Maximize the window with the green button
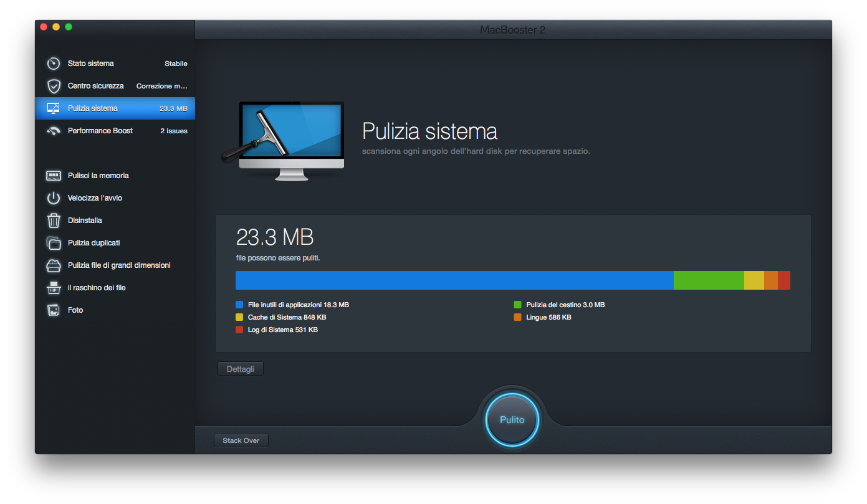 (69, 27)
